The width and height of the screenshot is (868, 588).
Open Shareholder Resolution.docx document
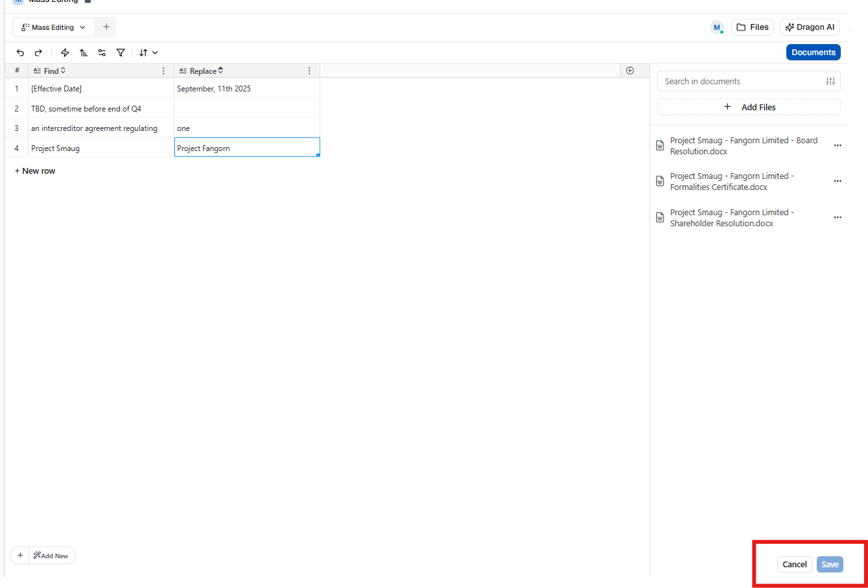(x=732, y=218)
